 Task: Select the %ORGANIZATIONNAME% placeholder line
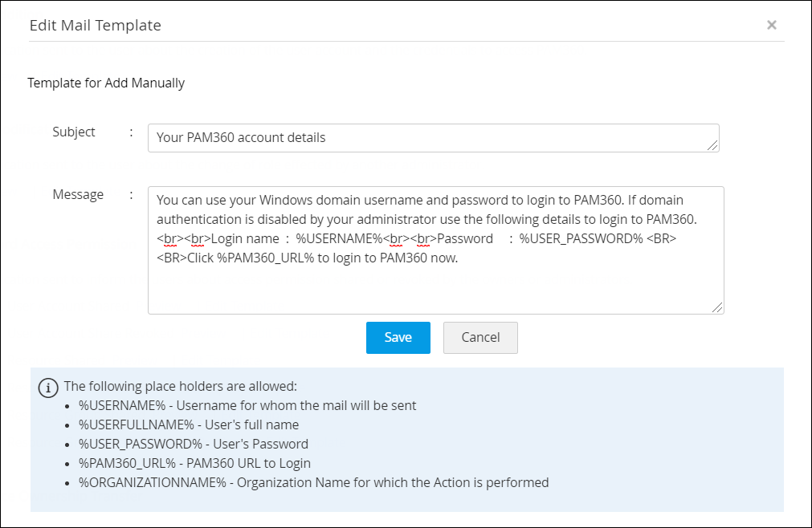coord(313,482)
